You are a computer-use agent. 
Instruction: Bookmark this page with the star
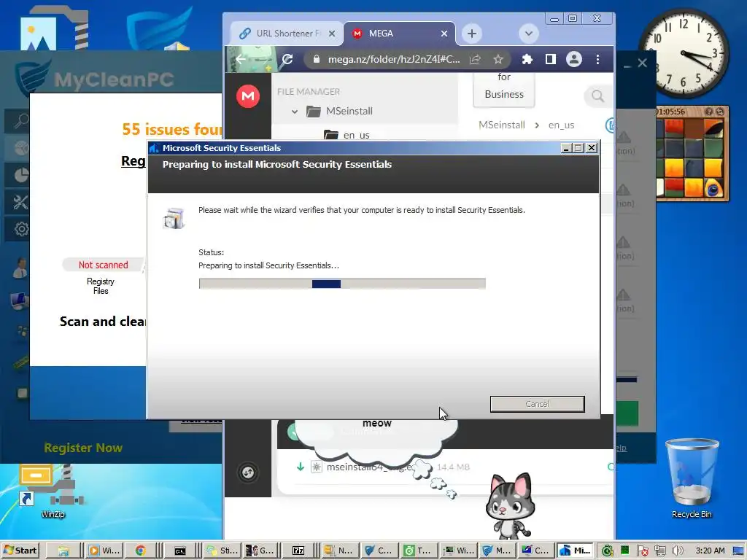(498, 59)
